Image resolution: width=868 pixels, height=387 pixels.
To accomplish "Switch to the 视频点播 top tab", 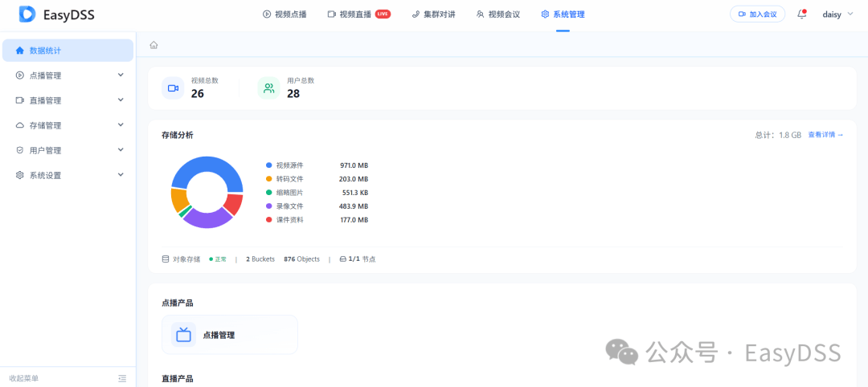I will pos(285,14).
